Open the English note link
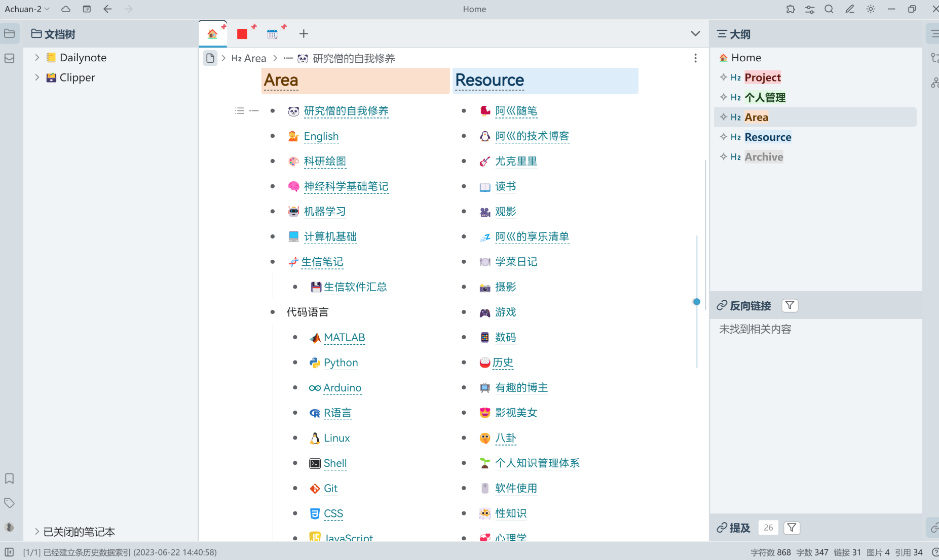Viewport: 939px width, 560px height. (x=321, y=136)
